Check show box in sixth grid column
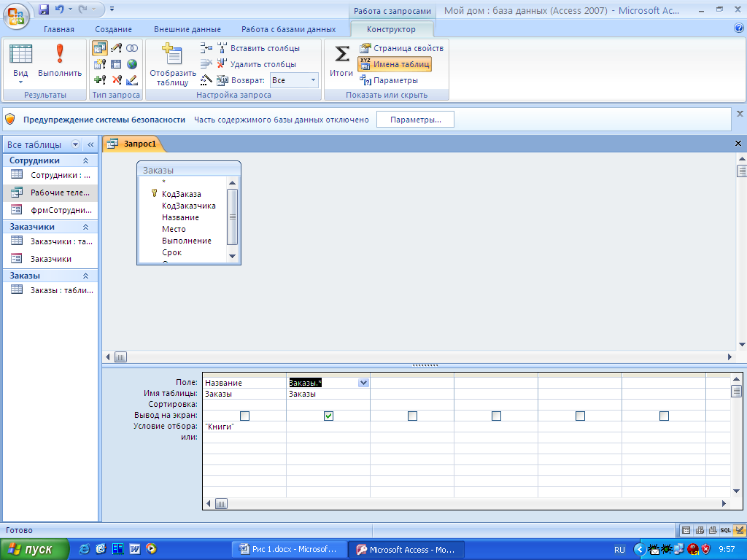 click(x=664, y=416)
